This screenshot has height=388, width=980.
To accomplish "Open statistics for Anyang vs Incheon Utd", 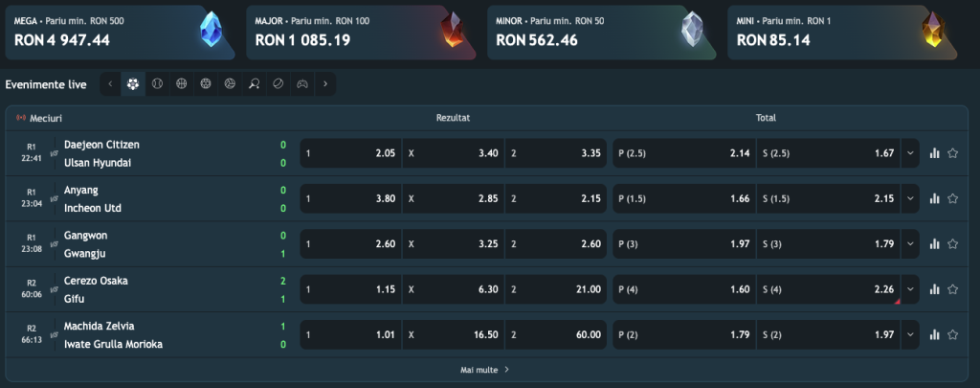I will (934, 198).
